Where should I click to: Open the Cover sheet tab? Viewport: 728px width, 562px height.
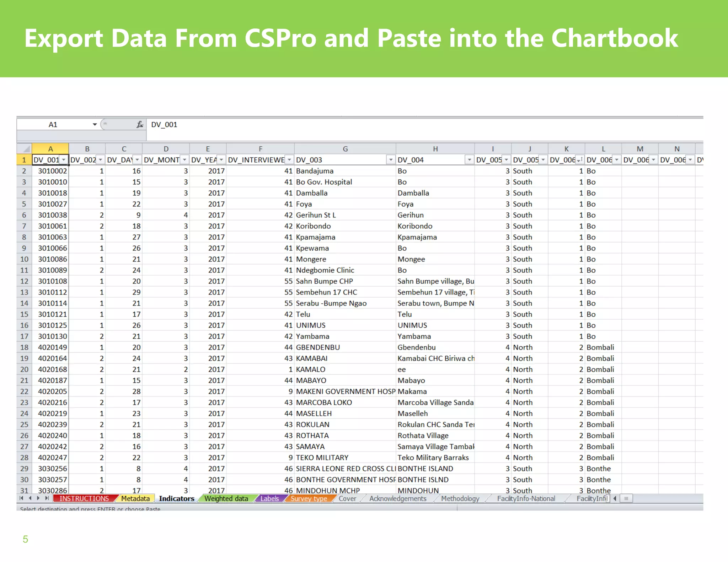[347, 498]
